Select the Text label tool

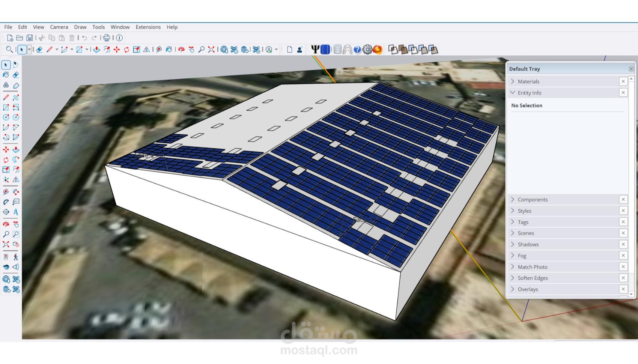(x=16, y=202)
